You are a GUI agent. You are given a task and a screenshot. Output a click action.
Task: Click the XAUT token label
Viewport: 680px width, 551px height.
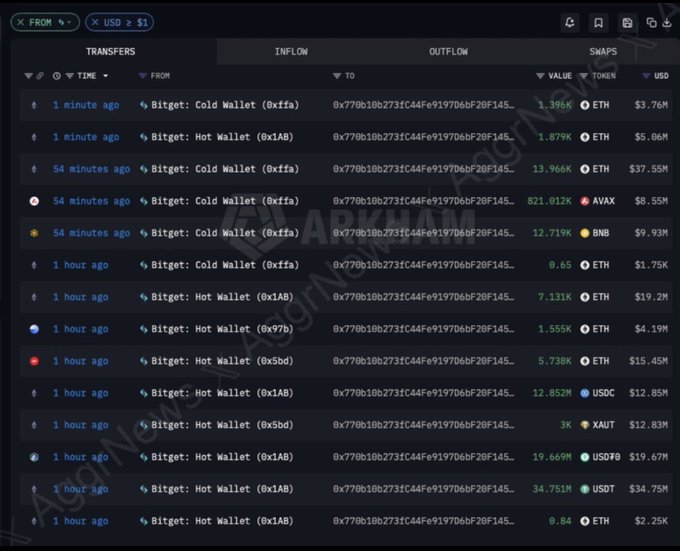click(x=603, y=425)
